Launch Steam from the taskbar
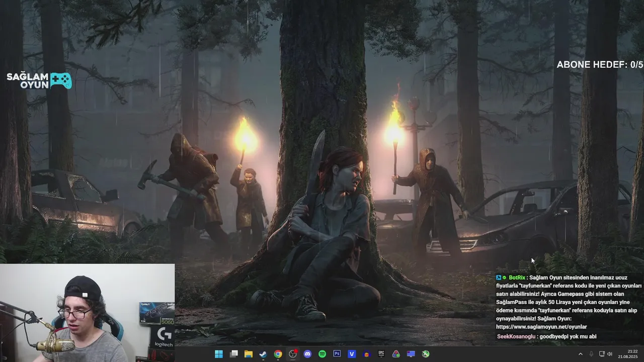The height and width of the screenshot is (362, 644). [x=263, y=354]
